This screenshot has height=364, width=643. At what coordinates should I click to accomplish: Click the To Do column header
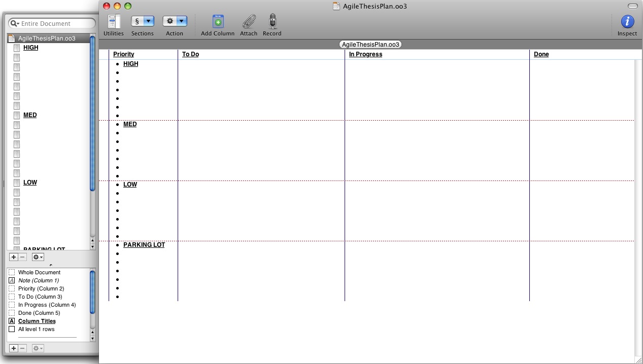(190, 54)
